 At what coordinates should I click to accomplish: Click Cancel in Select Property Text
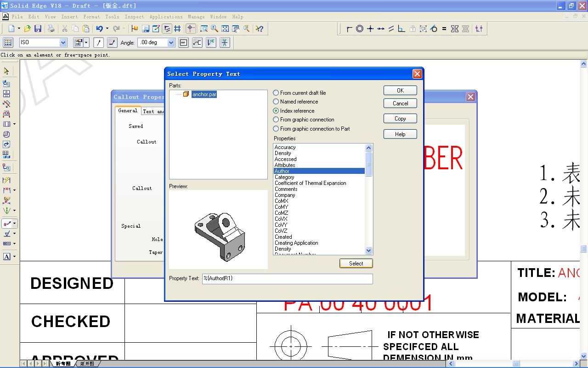coord(400,103)
